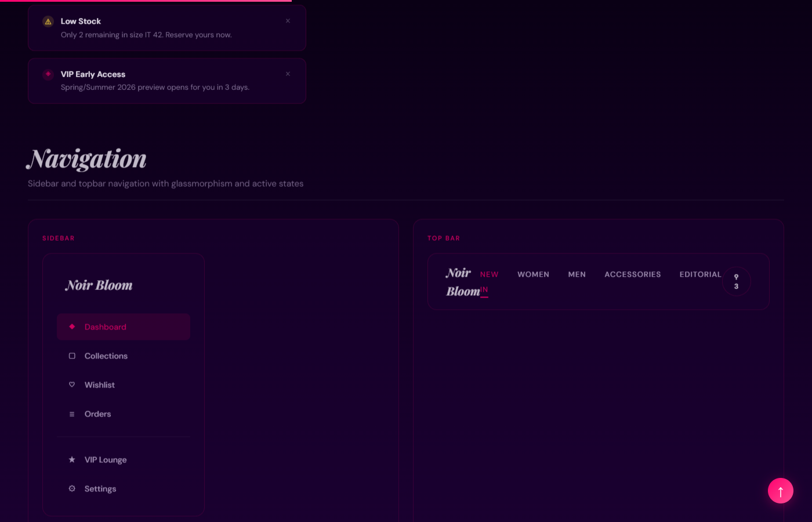Open Editorial from the top bar
Viewport: 812px width, 522px height.
tap(700, 274)
